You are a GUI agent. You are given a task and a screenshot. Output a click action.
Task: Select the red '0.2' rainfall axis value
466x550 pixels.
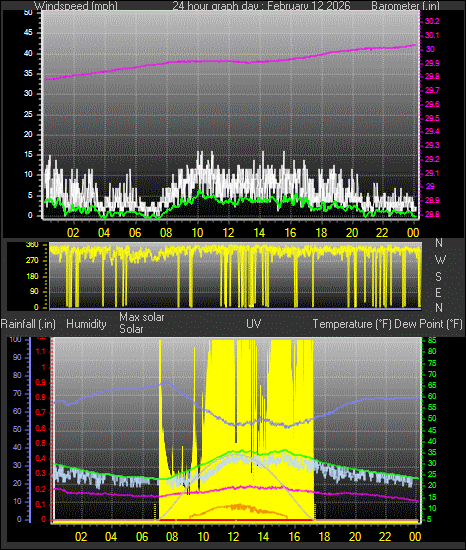pyautogui.click(x=41, y=489)
